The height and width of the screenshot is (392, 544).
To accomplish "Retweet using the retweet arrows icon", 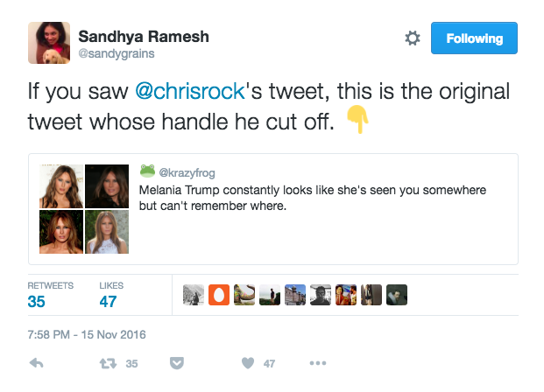I will (x=108, y=363).
